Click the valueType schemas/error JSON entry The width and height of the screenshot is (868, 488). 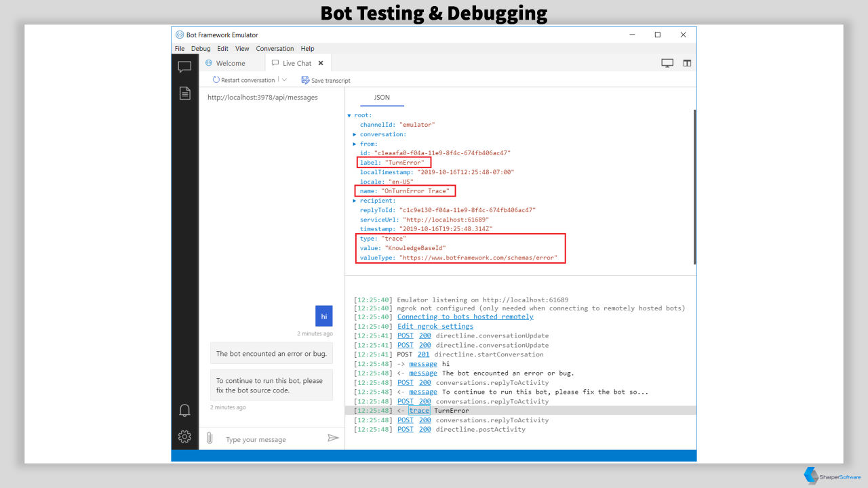coord(458,258)
